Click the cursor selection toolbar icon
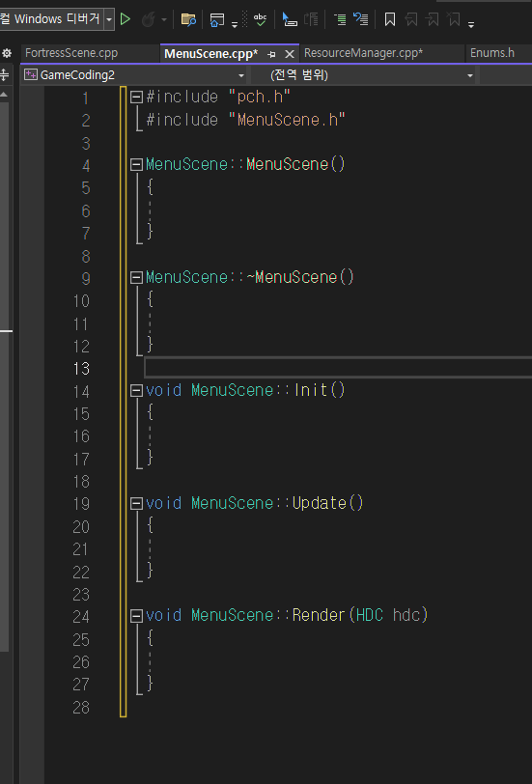 click(x=290, y=19)
